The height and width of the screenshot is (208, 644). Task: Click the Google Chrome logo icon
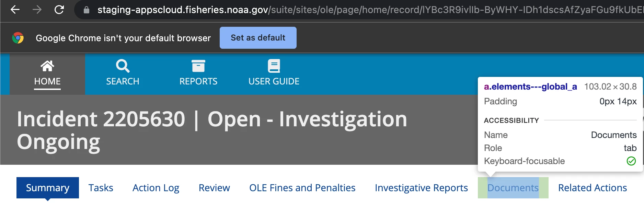click(18, 38)
